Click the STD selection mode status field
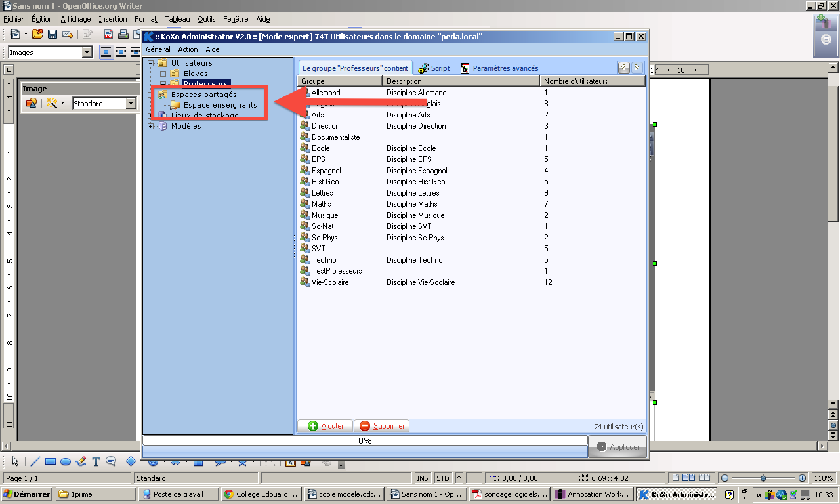840x504 pixels. (444, 478)
